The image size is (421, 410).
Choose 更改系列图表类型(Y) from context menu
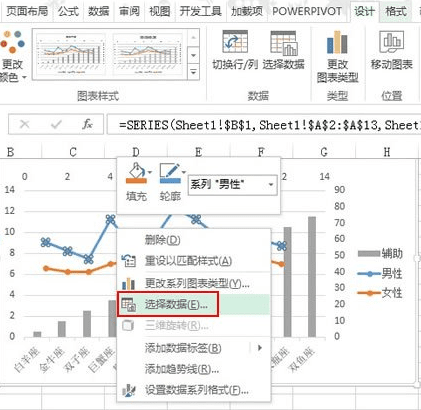(x=194, y=284)
